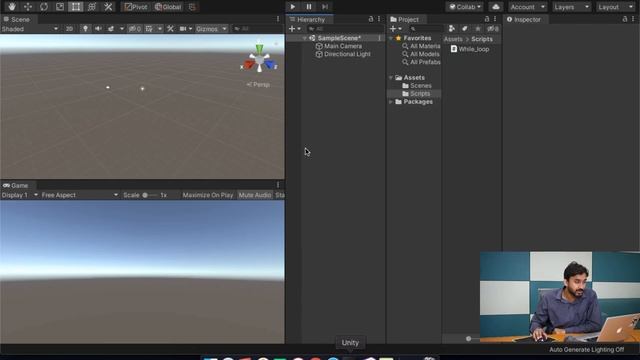Open Game panel options menu
This screenshot has width=640, height=360.
tap(278, 185)
